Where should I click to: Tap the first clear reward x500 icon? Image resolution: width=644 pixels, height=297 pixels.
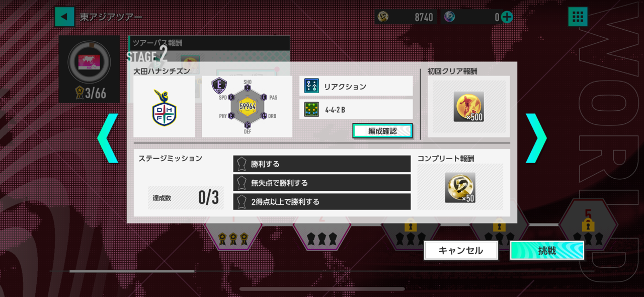tap(468, 107)
